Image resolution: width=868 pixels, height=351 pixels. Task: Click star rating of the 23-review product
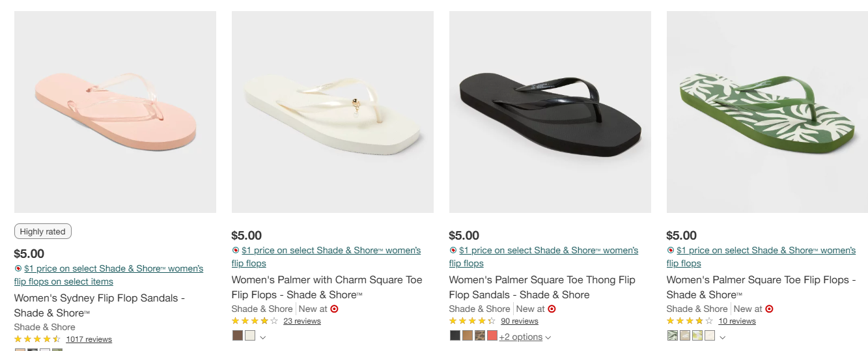coord(255,321)
